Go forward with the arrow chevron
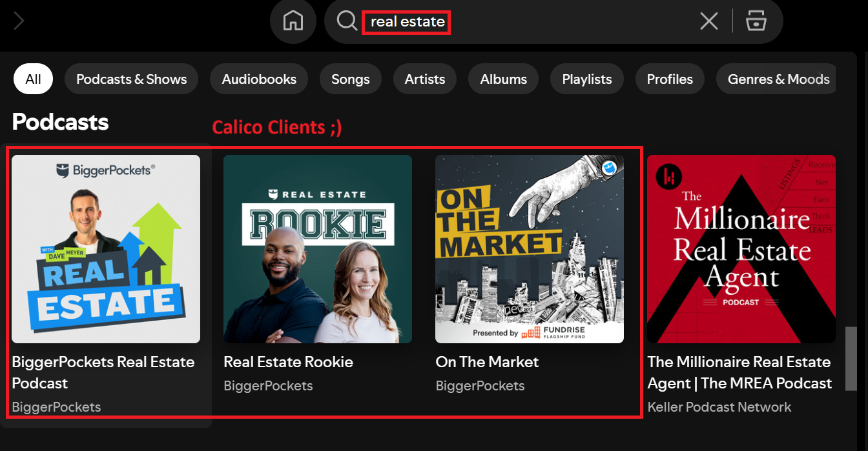The image size is (868, 451). (x=19, y=21)
